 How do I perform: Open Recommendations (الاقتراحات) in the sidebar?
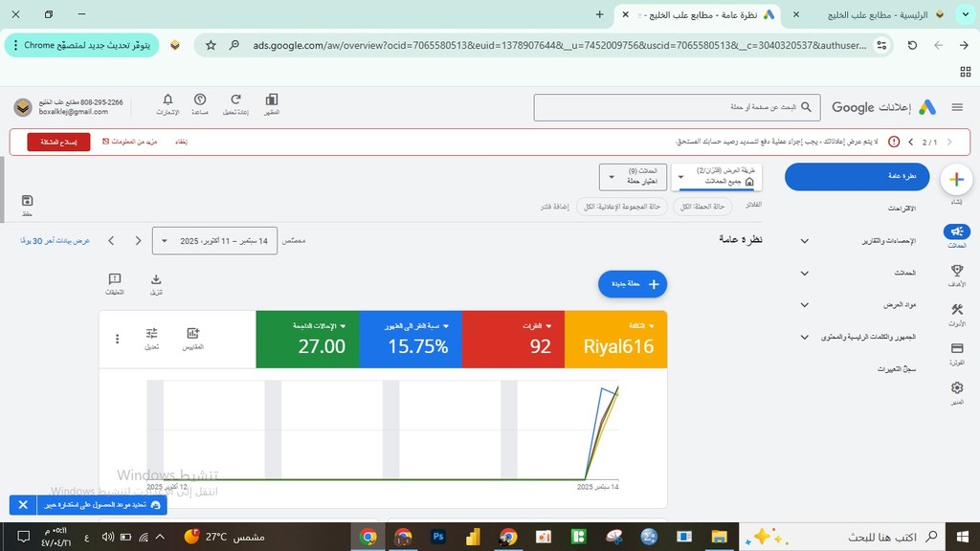902,209
